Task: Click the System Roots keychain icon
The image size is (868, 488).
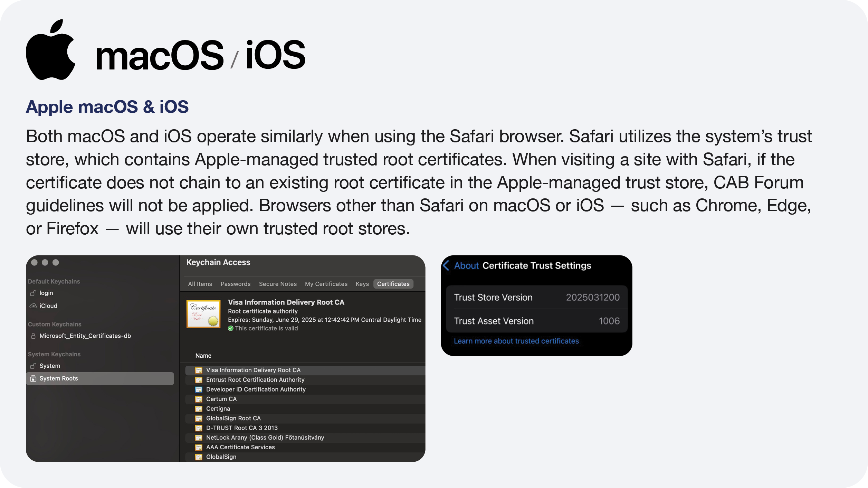Action: click(x=33, y=378)
